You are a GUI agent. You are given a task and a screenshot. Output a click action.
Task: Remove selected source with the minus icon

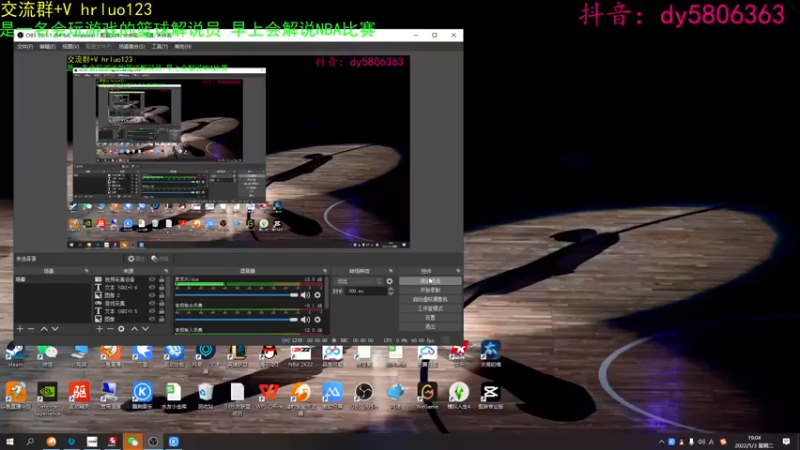pos(110,329)
